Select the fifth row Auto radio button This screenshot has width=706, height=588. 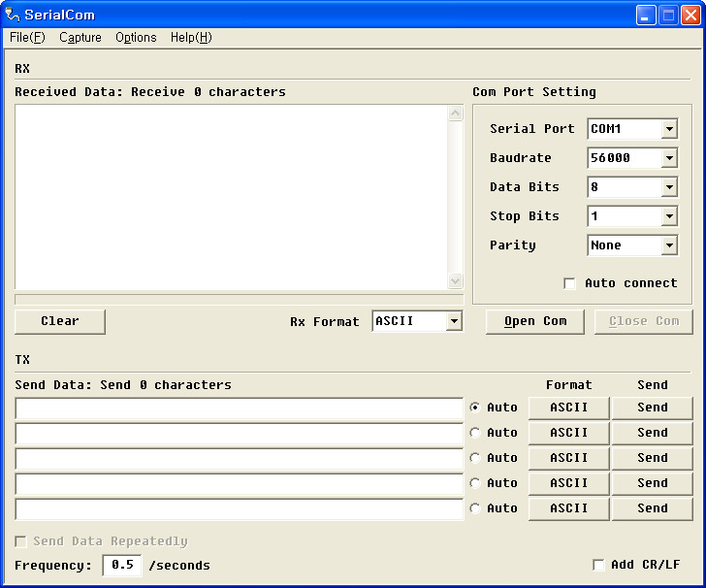475,508
